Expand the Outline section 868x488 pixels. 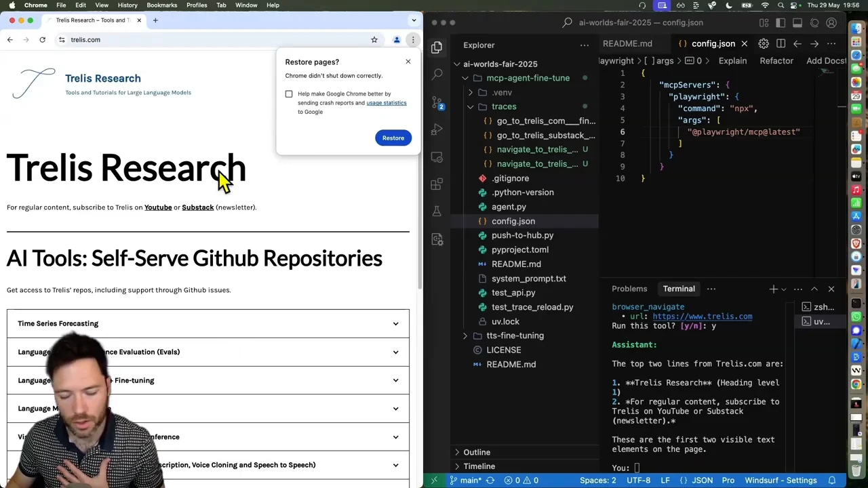click(477, 452)
